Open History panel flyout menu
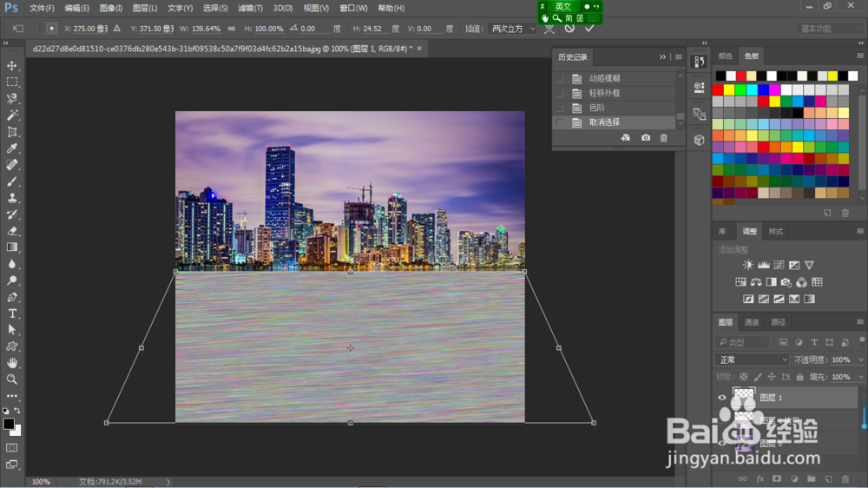868x488 pixels. tap(679, 57)
